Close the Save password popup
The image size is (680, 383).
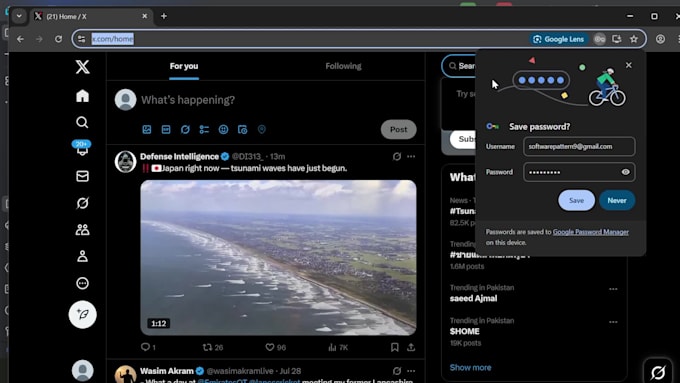pos(629,65)
